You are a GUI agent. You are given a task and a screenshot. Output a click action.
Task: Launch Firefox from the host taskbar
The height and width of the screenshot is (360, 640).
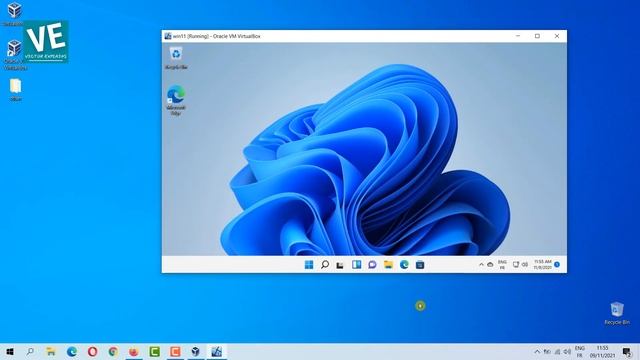[134, 351]
